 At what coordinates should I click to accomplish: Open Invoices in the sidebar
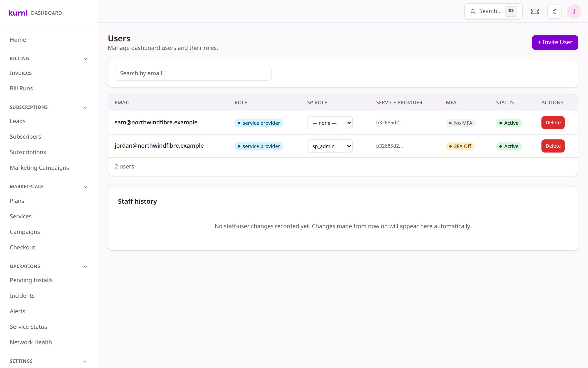(21, 73)
